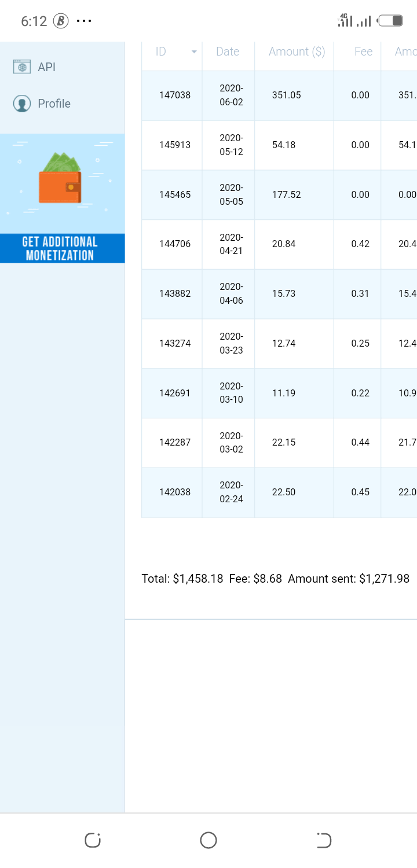Viewport: 417px width, 868px height.
Task: Tap the 4G signal strength icon
Action: click(x=345, y=21)
